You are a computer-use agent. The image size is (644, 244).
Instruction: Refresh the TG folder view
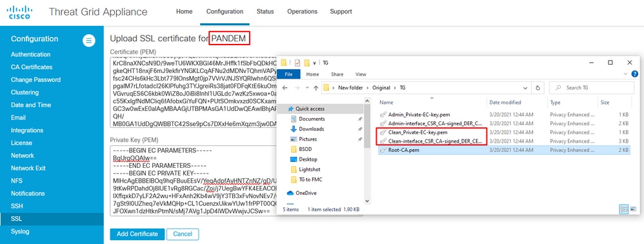pos(538,88)
